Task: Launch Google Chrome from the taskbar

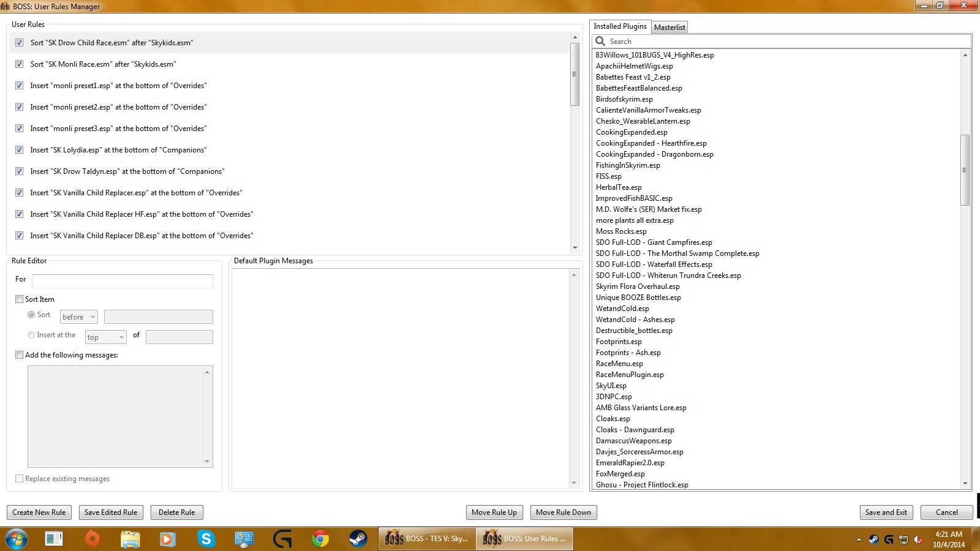Action: point(320,539)
